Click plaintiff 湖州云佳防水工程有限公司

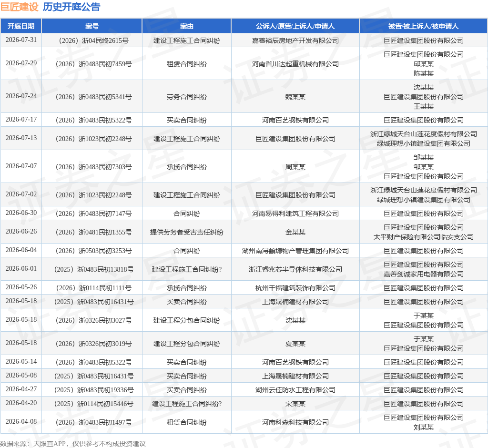[295, 390]
